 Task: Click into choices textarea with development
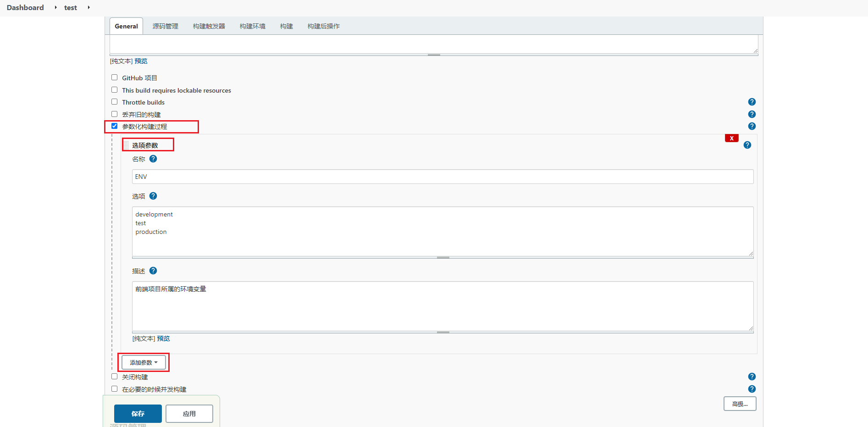[x=443, y=231]
